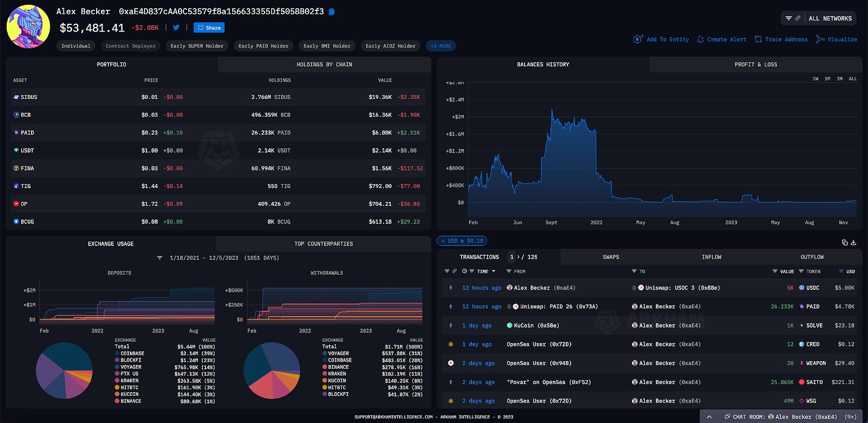Image resolution: width=868 pixels, height=423 pixels.
Task: Select the Early SUPER Holder tag
Action: (x=197, y=46)
